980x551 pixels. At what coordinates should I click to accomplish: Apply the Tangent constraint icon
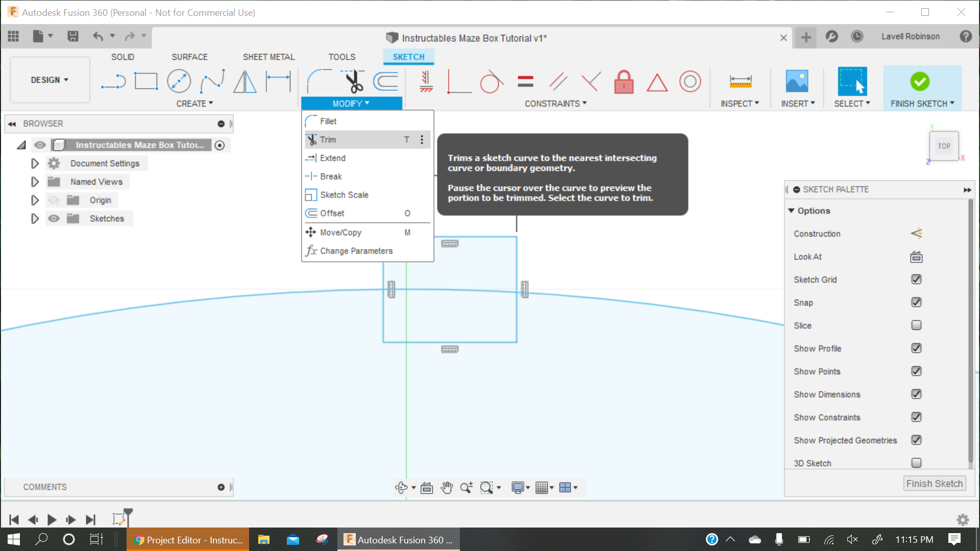(492, 82)
